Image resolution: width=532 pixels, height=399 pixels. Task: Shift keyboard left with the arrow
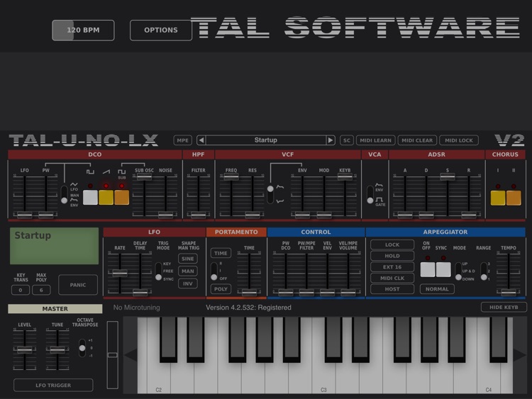130,355
